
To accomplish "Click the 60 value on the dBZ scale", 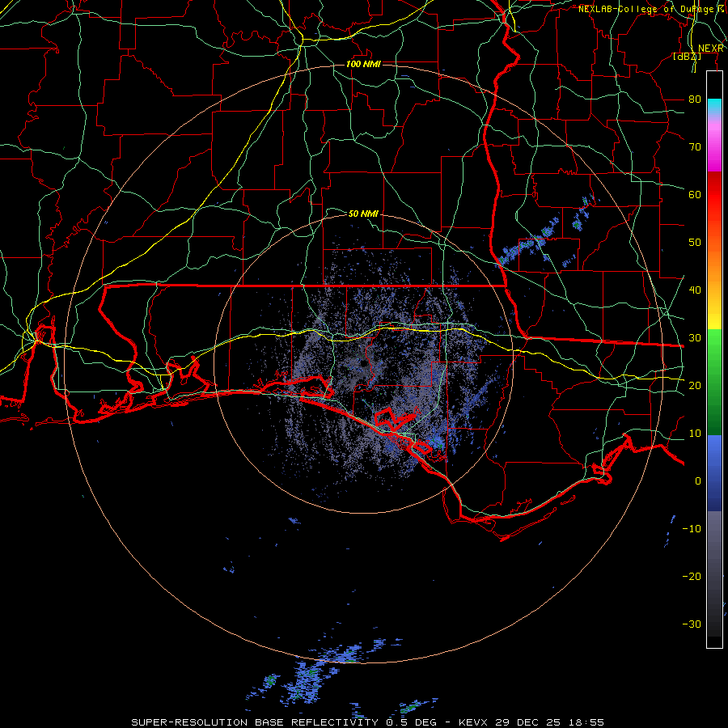I will point(695,194).
